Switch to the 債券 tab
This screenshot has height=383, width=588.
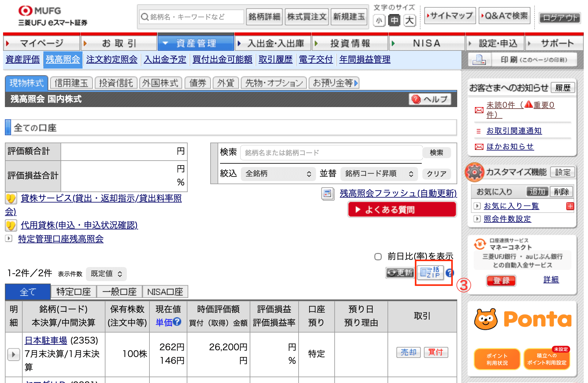tap(198, 83)
